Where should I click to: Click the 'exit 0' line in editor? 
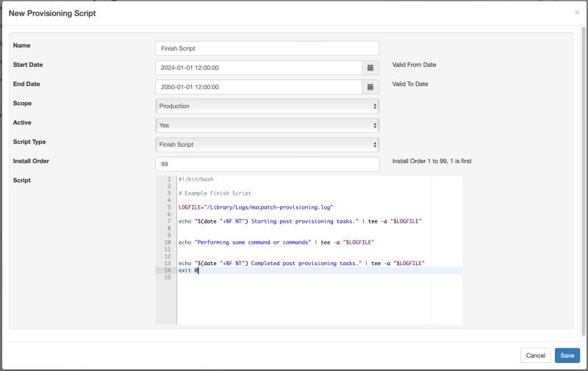coord(188,270)
